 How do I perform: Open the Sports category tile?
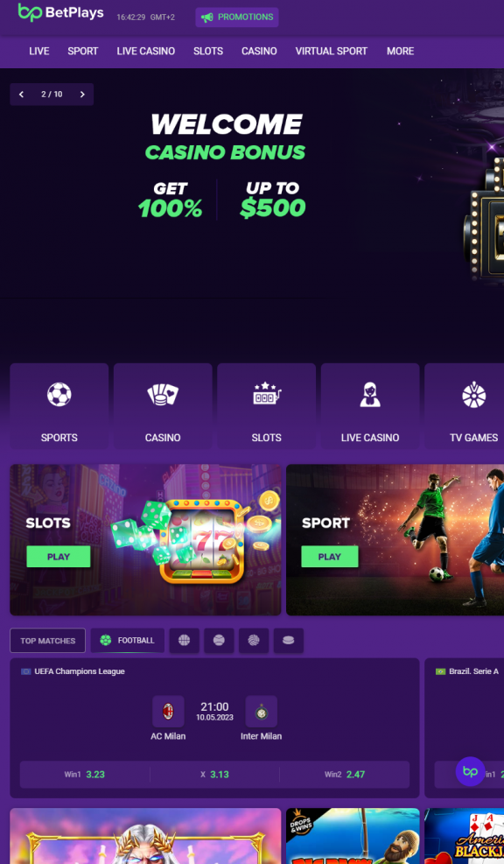pos(59,406)
